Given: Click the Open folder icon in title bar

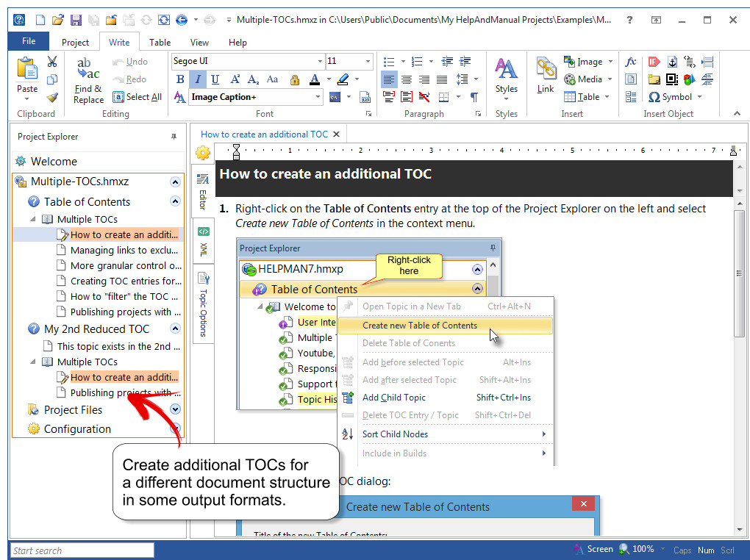Looking at the screenshot, I should tap(58, 20).
